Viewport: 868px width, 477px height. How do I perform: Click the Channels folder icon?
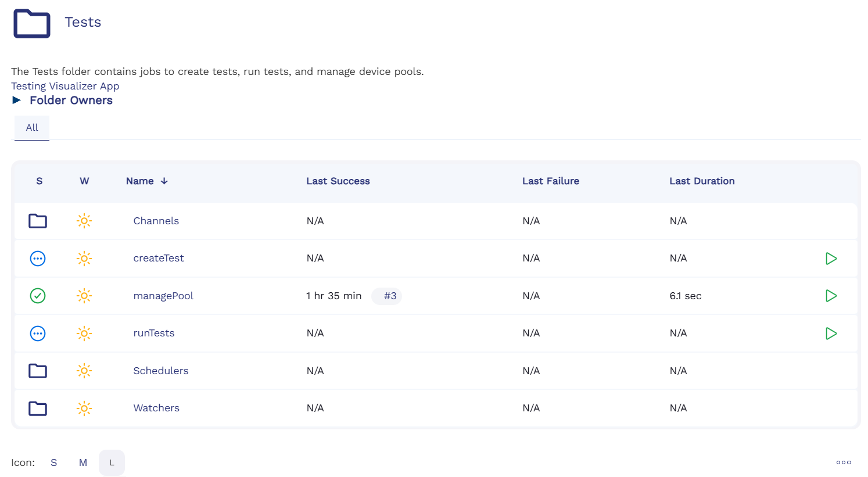[x=38, y=221]
